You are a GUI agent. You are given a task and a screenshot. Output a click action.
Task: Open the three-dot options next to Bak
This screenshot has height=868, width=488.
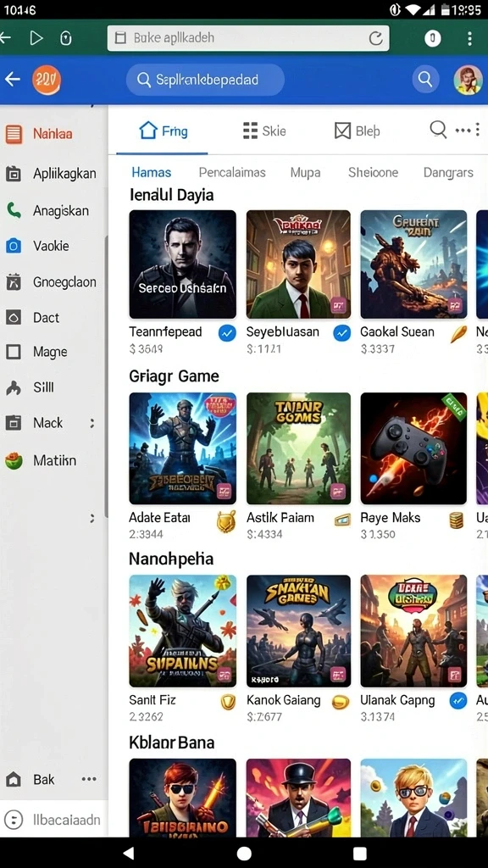pos(88,780)
